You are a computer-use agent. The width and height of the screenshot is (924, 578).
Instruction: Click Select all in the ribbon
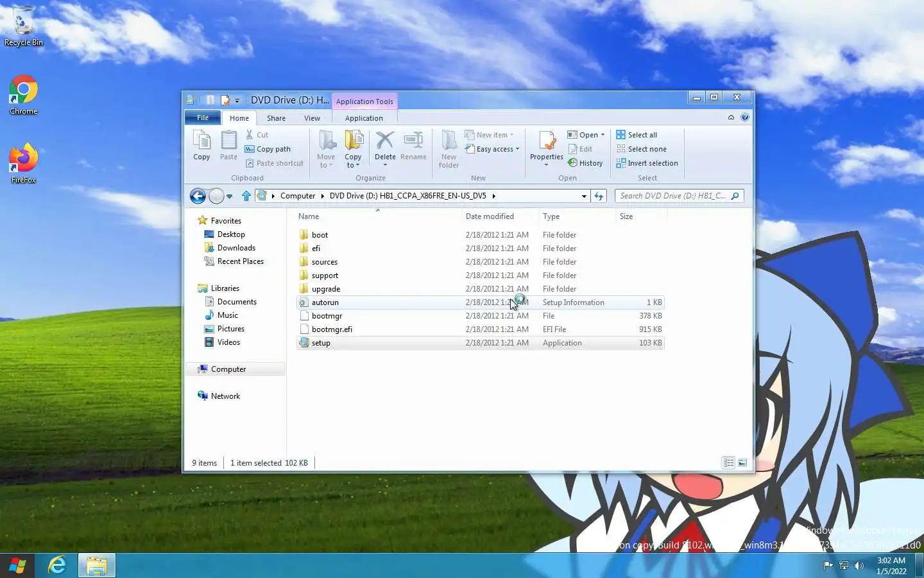click(x=637, y=135)
